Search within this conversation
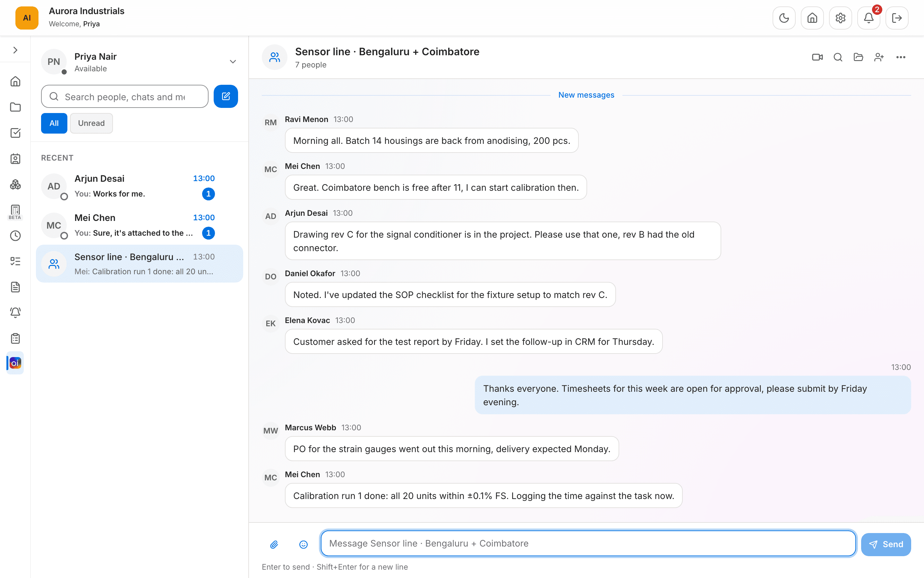Screen dimensions: 924x578 tap(838, 57)
